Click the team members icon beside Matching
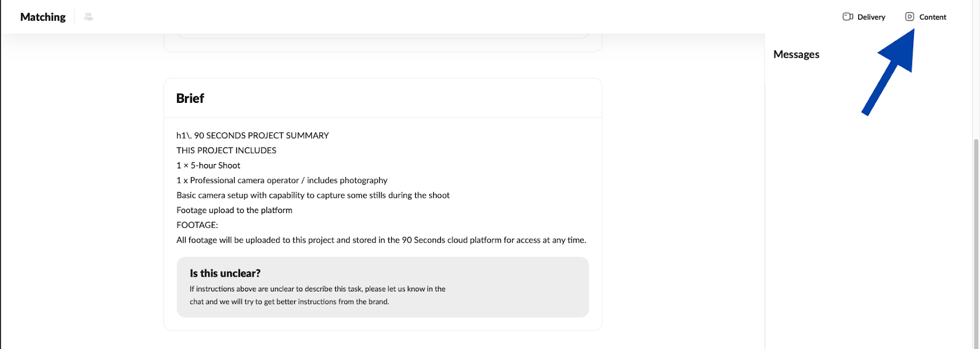Screen dimensions: 980x349 (88, 17)
